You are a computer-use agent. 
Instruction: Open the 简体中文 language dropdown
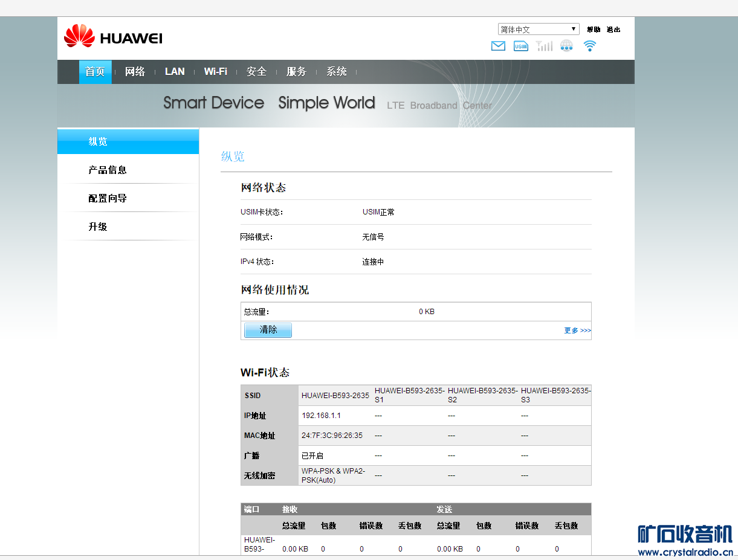coord(538,29)
